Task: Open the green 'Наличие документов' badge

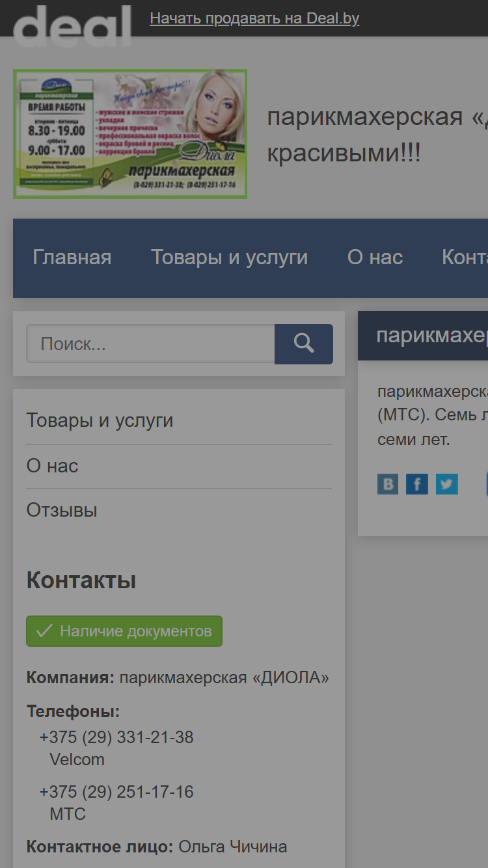Action: 124,631
